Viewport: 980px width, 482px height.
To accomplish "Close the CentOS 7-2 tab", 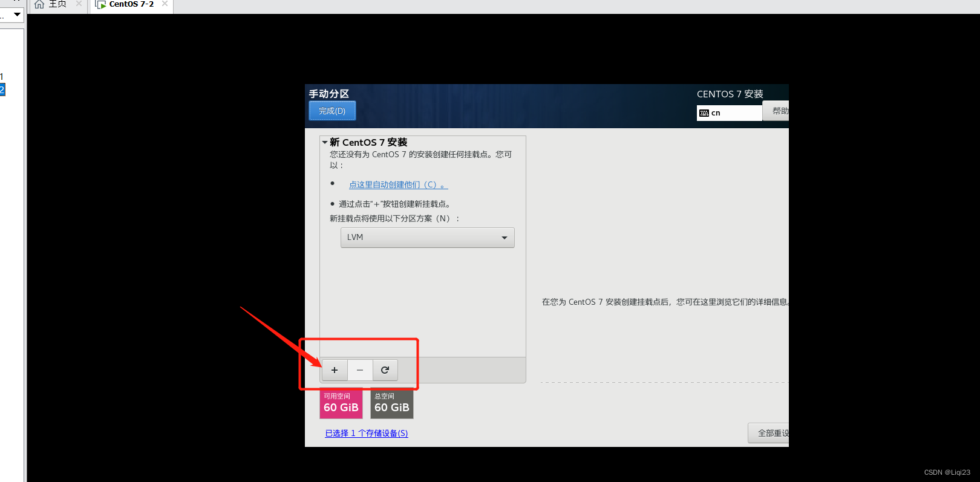I will tap(165, 4).
